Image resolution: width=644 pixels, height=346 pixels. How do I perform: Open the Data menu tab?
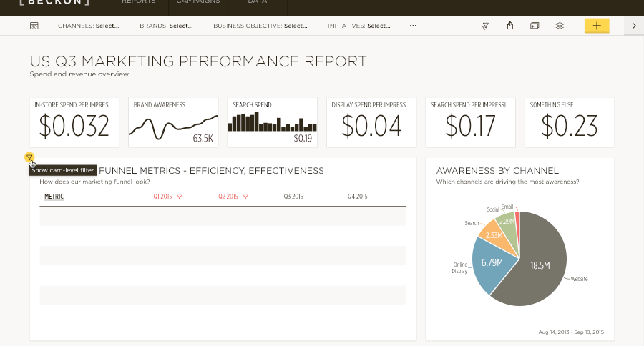[258, 2]
